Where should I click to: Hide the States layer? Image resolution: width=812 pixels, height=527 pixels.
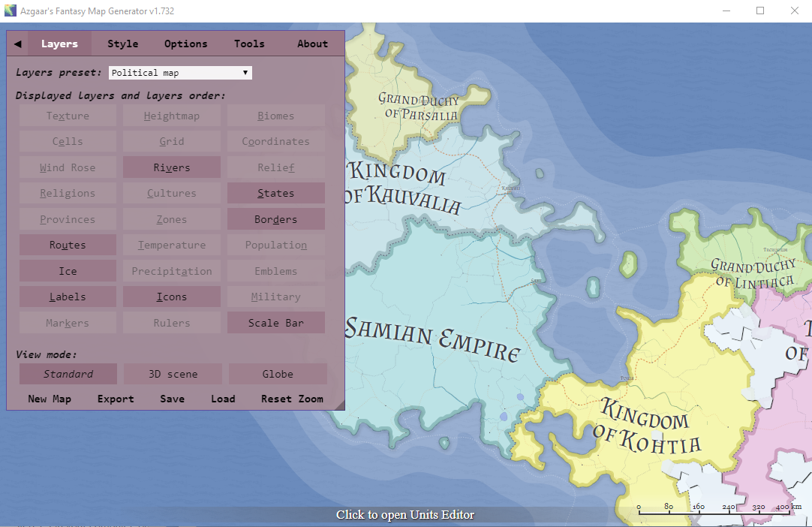click(276, 193)
